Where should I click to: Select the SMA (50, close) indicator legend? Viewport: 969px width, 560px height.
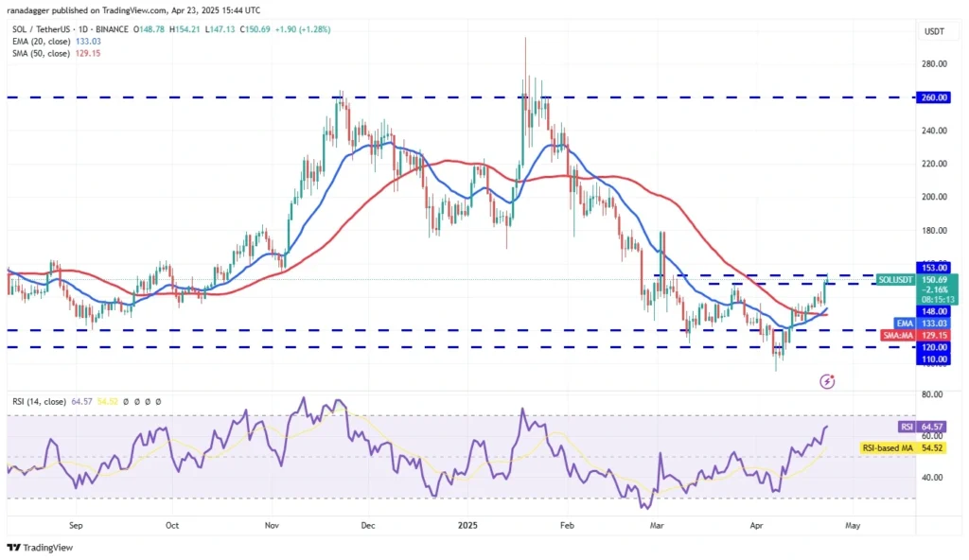click(56, 53)
